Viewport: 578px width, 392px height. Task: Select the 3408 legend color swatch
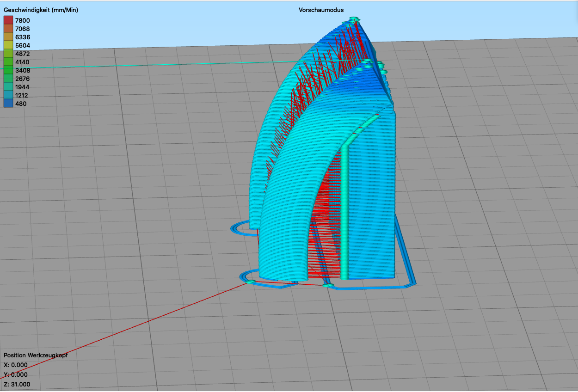pyautogui.click(x=8, y=70)
